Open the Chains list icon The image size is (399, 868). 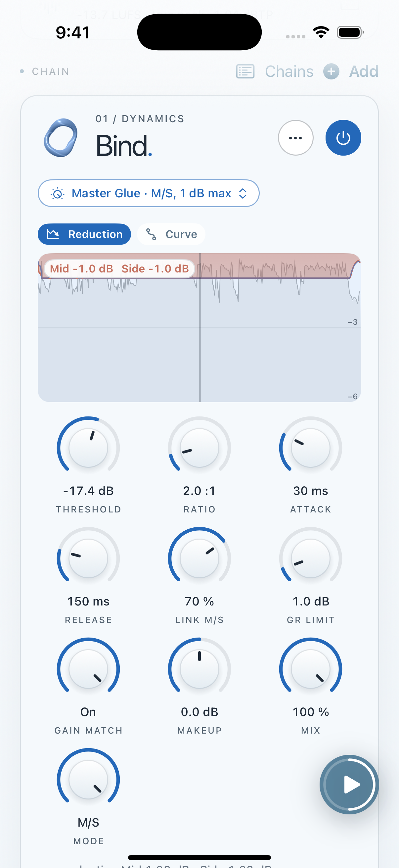(245, 72)
